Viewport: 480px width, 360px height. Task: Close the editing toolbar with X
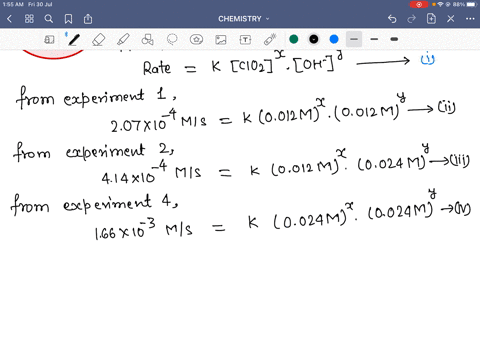(451, 19)
